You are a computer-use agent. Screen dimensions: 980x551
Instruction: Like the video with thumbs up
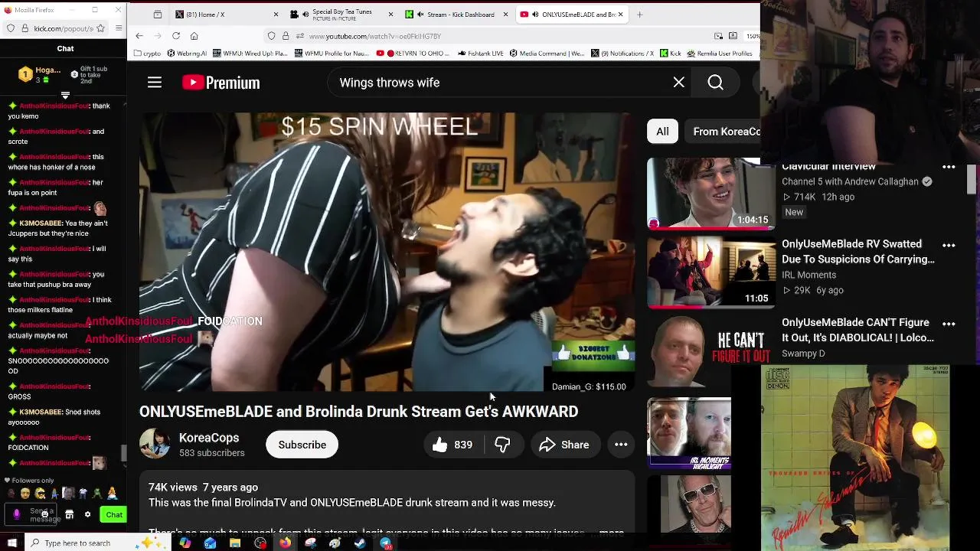coord(452,445)
